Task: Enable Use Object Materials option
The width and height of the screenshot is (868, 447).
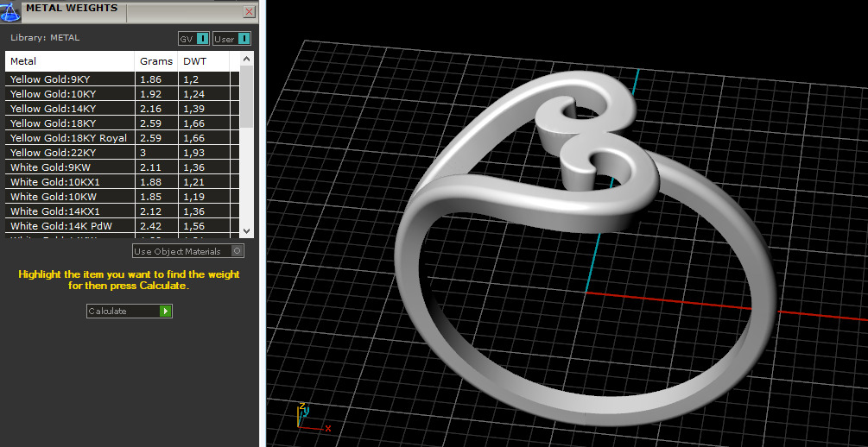Action: click(x=188, y=251)
